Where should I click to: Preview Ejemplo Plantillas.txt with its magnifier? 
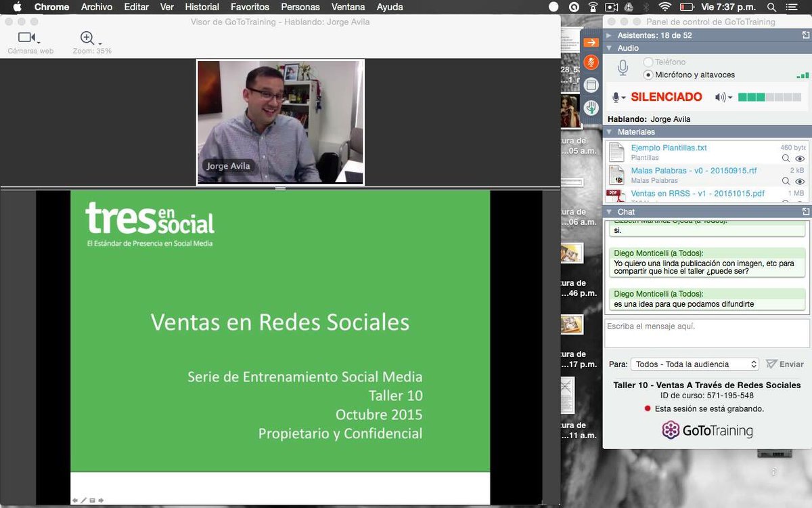coord(786,158)
